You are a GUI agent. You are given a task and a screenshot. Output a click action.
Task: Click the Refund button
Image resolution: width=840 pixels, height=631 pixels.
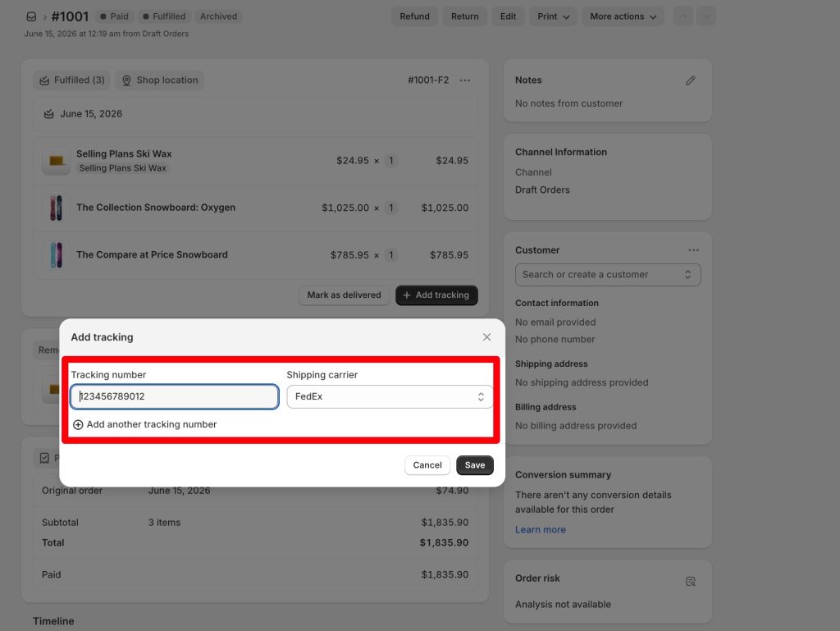pyautogui.click(x=414, y=16)
